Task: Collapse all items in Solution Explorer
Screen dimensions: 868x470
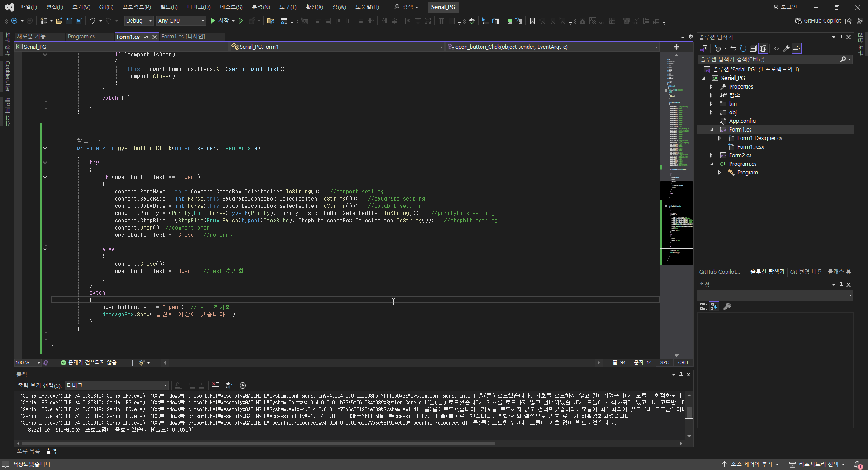Action: 753,48
